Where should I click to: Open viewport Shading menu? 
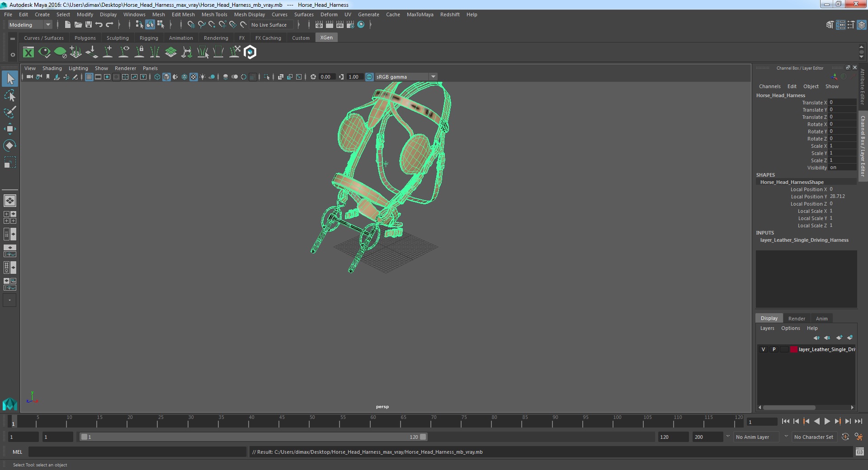click(52, 68)
